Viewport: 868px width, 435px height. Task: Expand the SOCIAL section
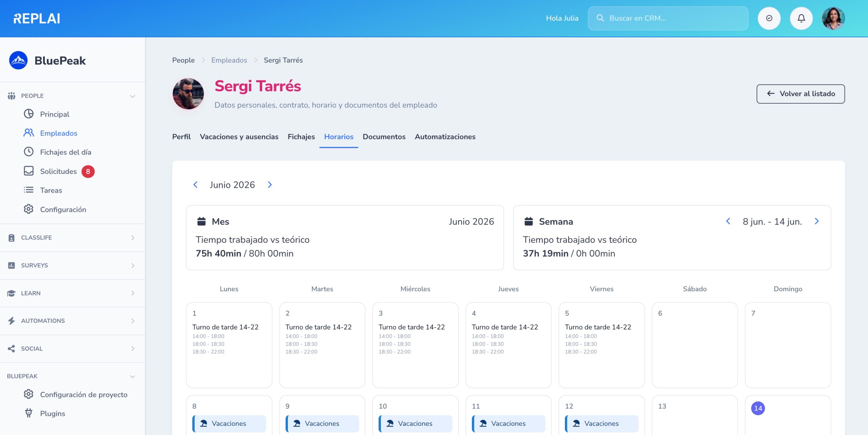pos(133,349)
